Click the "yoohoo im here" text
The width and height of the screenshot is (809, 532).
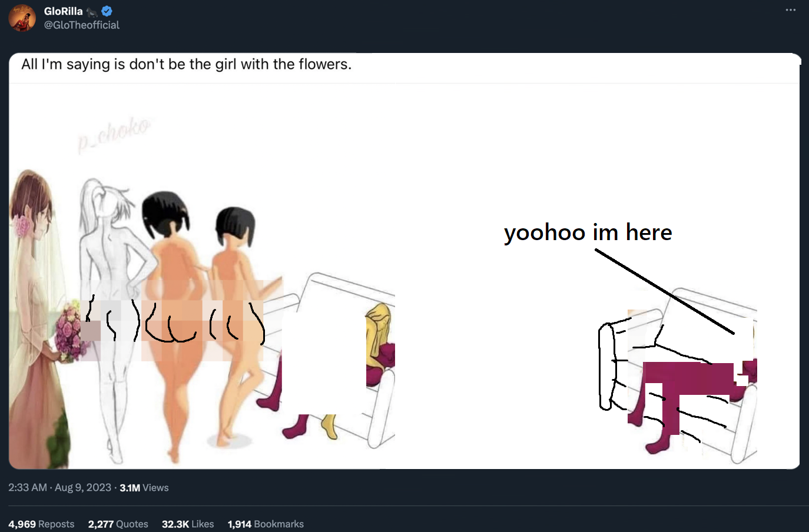click(x=588, y=232)
